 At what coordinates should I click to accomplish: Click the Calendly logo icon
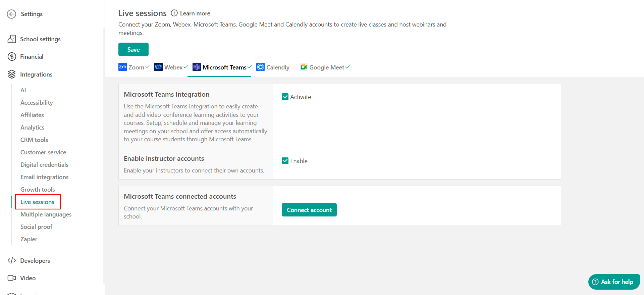[x=260, y=67]
